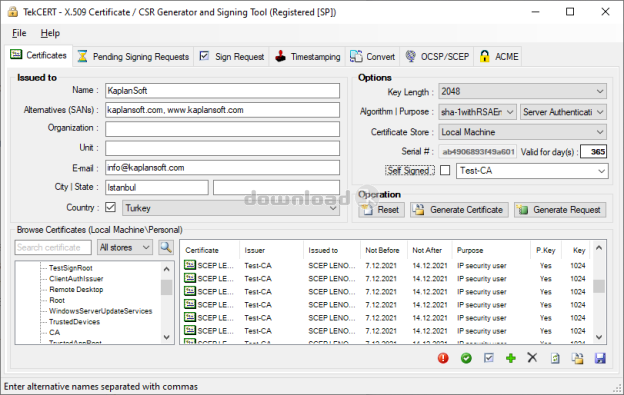624x395 pixels.
Task: Expand the Certificate Store dropdown
Action: (523, 132)
